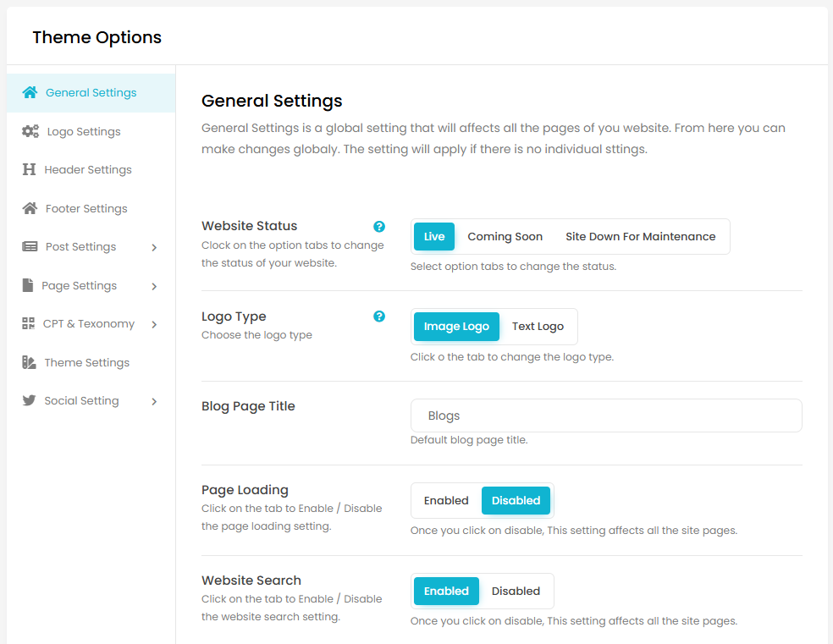This screenshot has width=833, height=644.
Task: Click the gears icon for Logo Settings
Action: [x=30, y=131]
